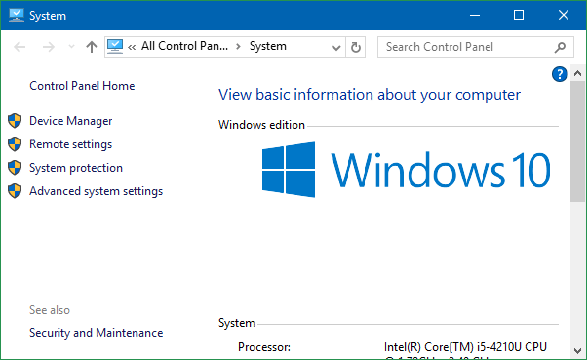587x360 pixels.
Task: Click the vertical scrollbar down arrow
Action: click(577, 351)
